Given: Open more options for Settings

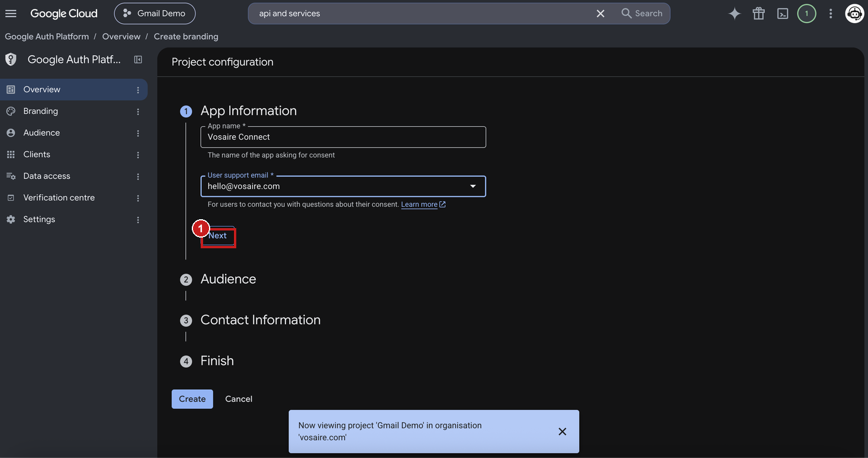Looking at the screenshot, I should coord(138,220).
